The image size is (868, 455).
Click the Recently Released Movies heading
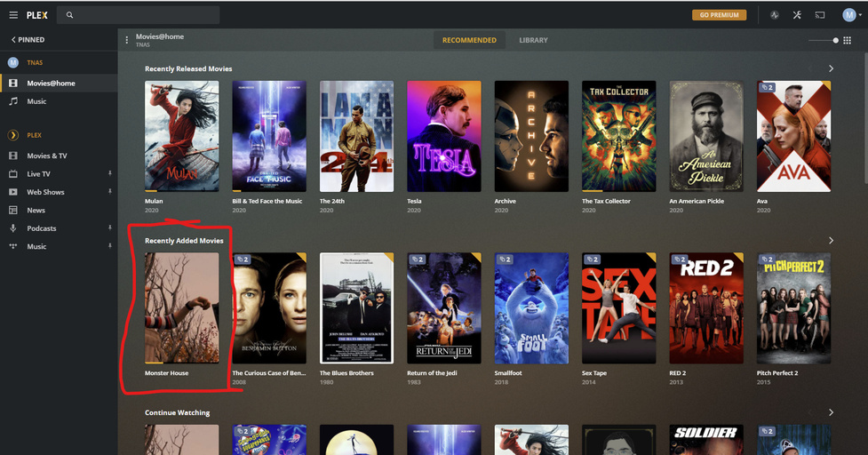pyautogui.click(x=188, y=68)
